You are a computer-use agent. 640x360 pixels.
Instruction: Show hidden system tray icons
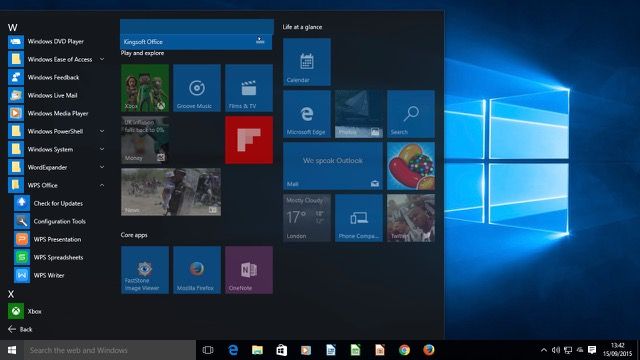(x=544, y=350)
